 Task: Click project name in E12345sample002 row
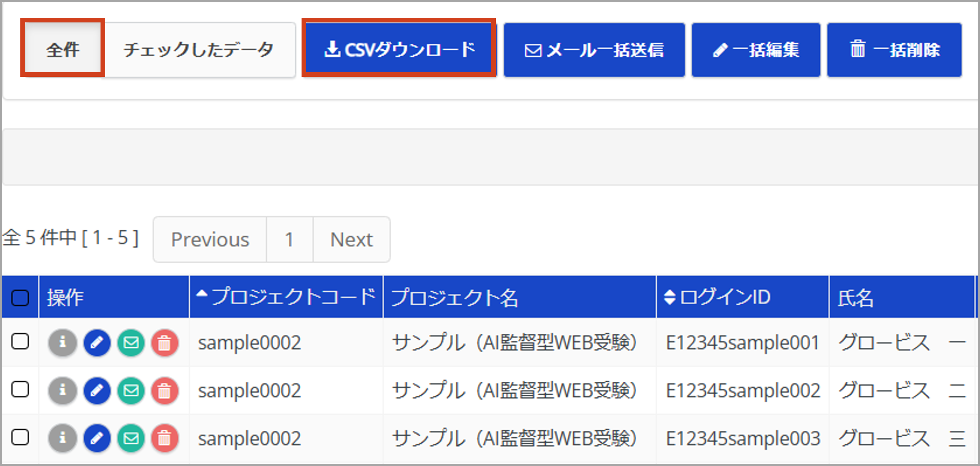pos(514,391)
